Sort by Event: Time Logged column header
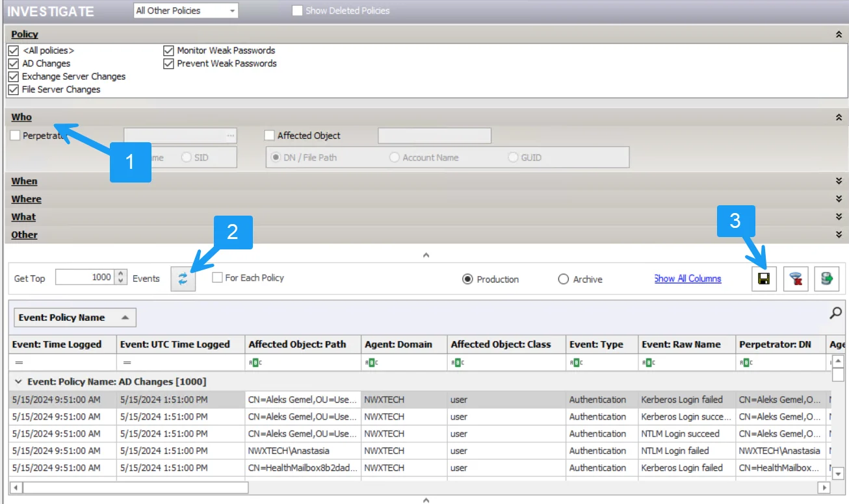This screenshot has width=849, height=504. [62, 344]
